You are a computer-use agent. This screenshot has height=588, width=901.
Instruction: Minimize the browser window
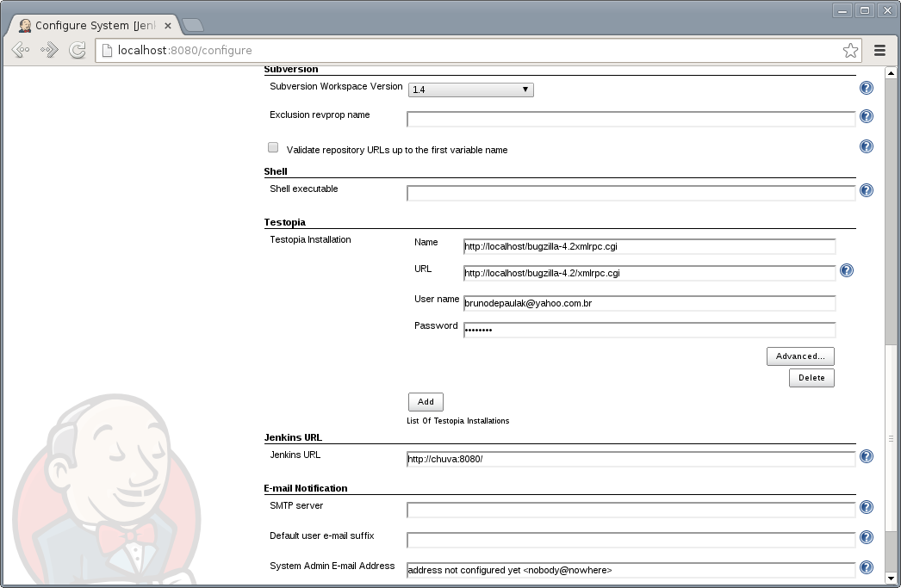[842, 10]
